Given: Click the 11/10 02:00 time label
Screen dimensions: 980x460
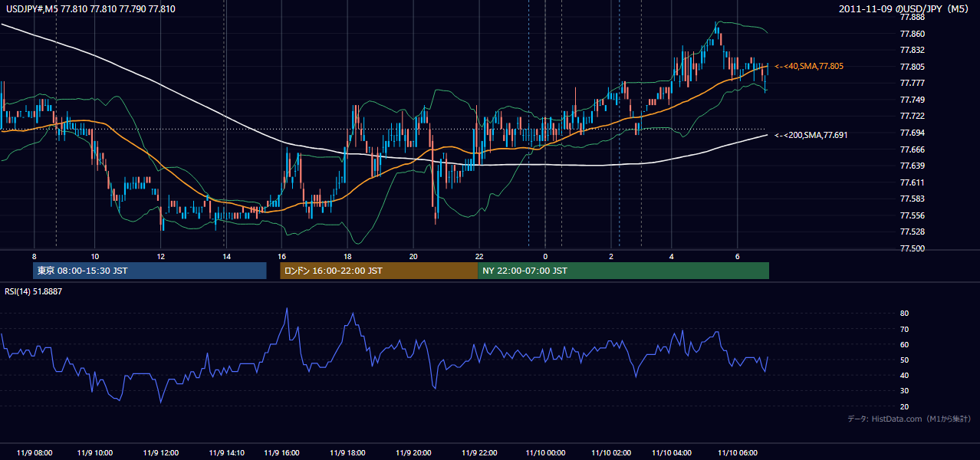Looking at the screenshot, I should pos(611,452).
